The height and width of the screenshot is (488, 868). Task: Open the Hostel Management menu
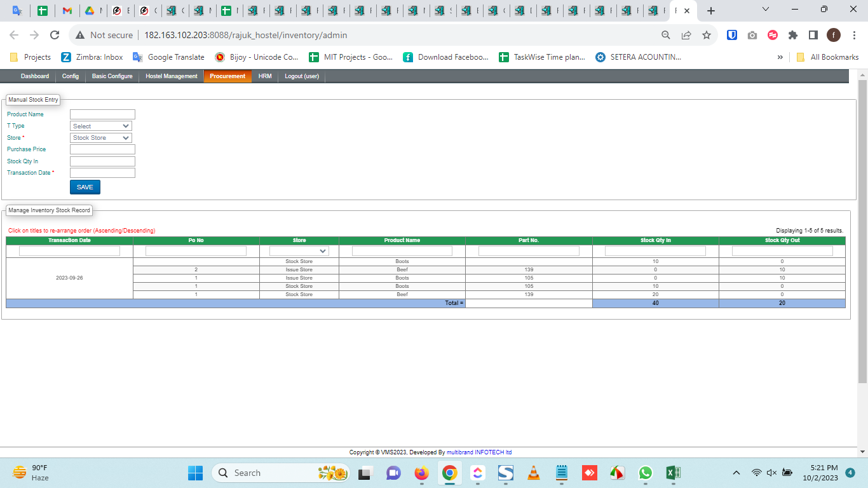tap(172, 76)
